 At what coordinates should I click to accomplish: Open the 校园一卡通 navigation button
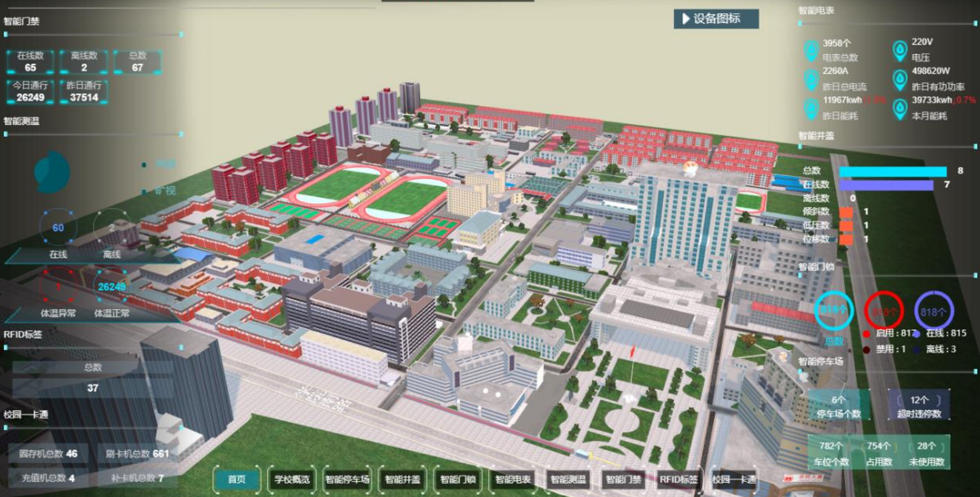point(733,479)
